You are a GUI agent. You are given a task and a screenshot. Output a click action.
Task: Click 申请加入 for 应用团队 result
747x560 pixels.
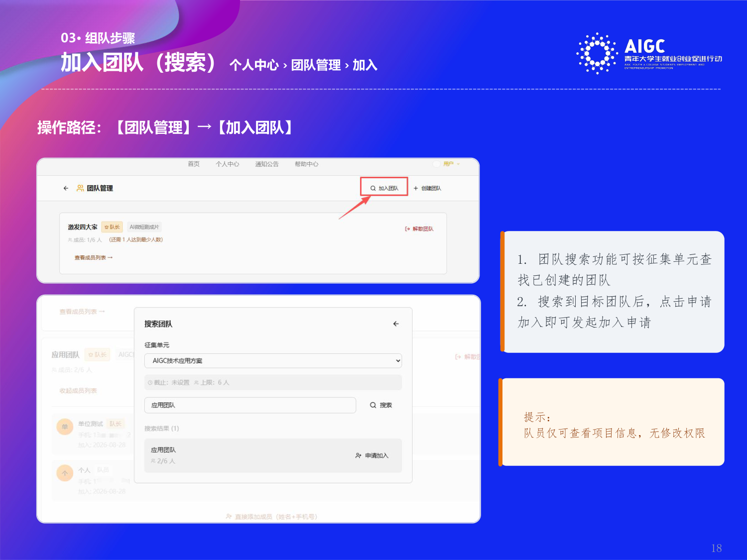[372, 455]
